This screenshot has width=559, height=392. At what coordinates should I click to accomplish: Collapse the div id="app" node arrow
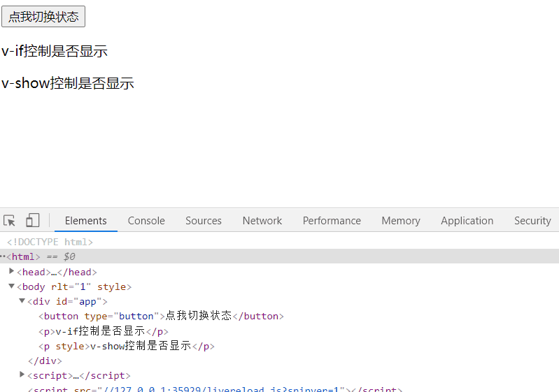pyautogui.click(x=22, y=301)
